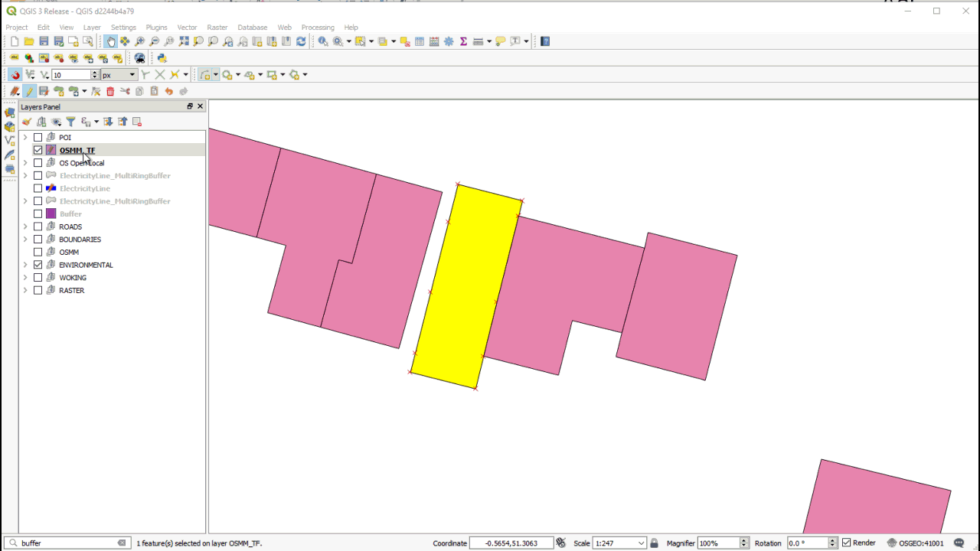This screenshot has height=551, width=980.
Task: Open the messages log speech bubble icon
Action: pos(959,543)
